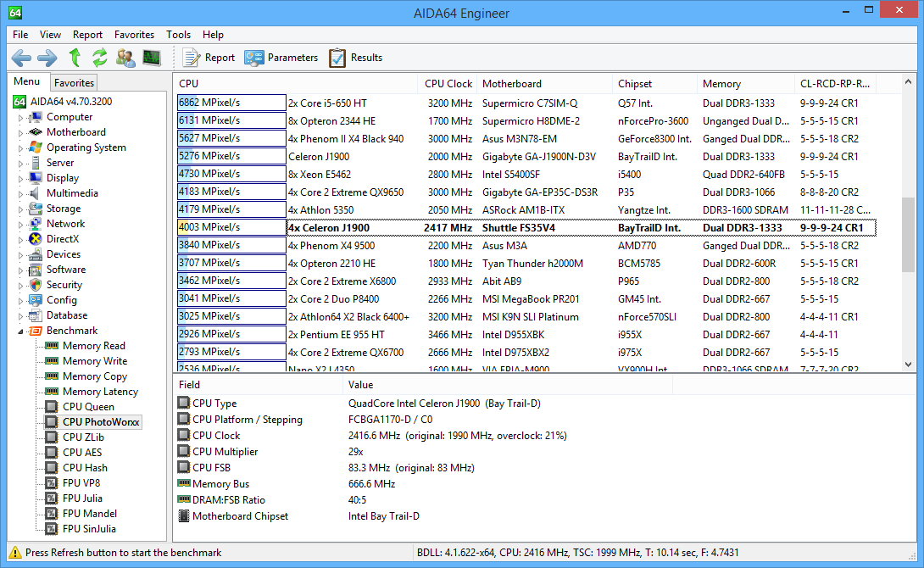Expand the Display tree node
Viewport: 924px width, 568px height.
(x=20, y=179)
